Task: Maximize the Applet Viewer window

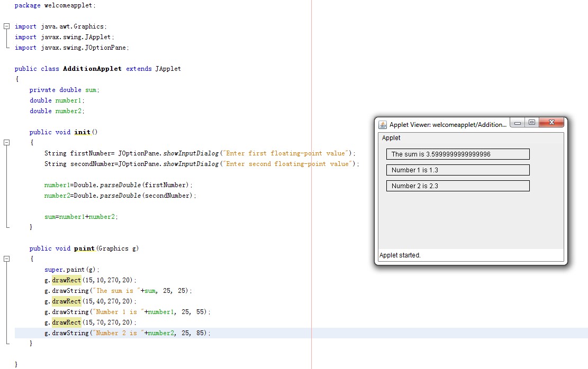Action: [532, 123]
